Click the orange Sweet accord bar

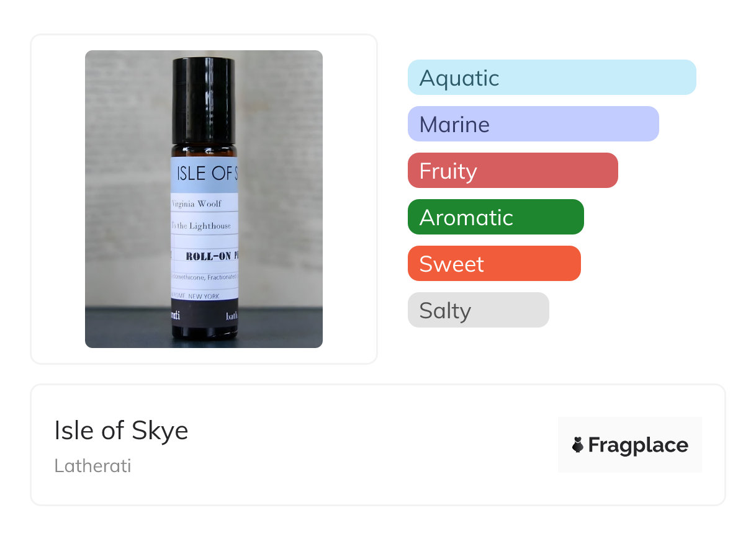point(493,264)
